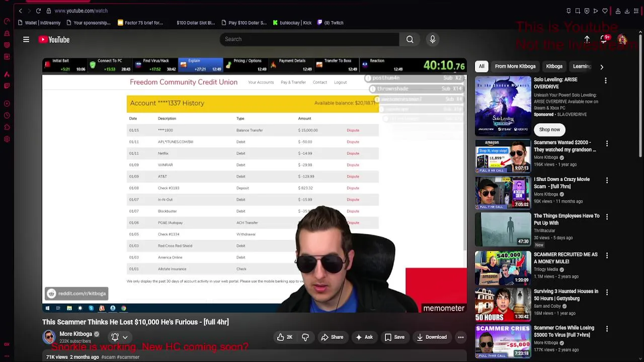Click the browser pin icon in address bar
The height and width of the screenshot is (362, 644).
point(569,11)
